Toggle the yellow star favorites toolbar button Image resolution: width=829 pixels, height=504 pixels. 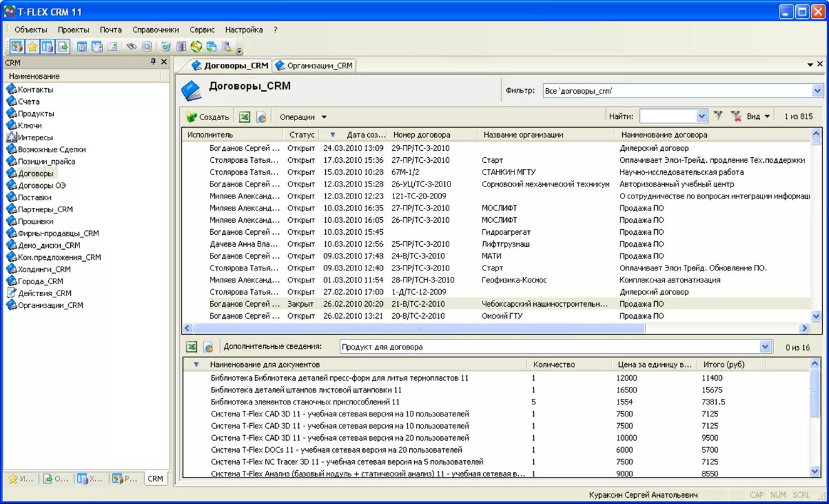pos(32,46)
